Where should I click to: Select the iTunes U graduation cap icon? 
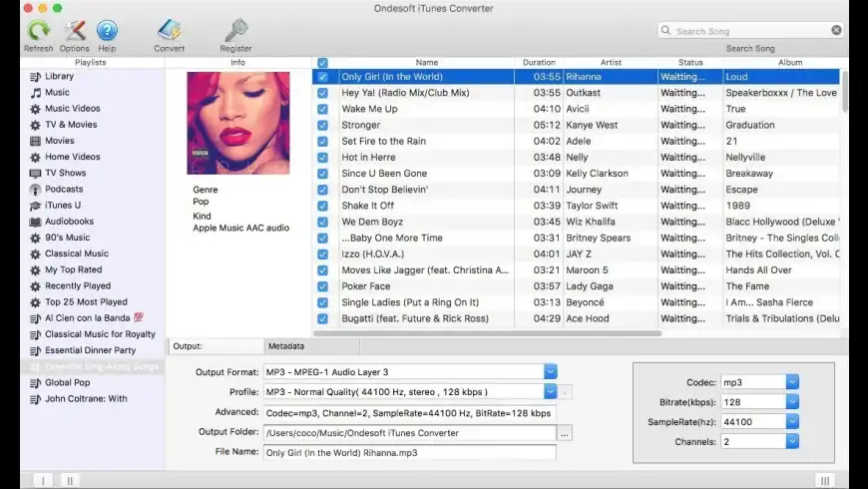point(36,206)
